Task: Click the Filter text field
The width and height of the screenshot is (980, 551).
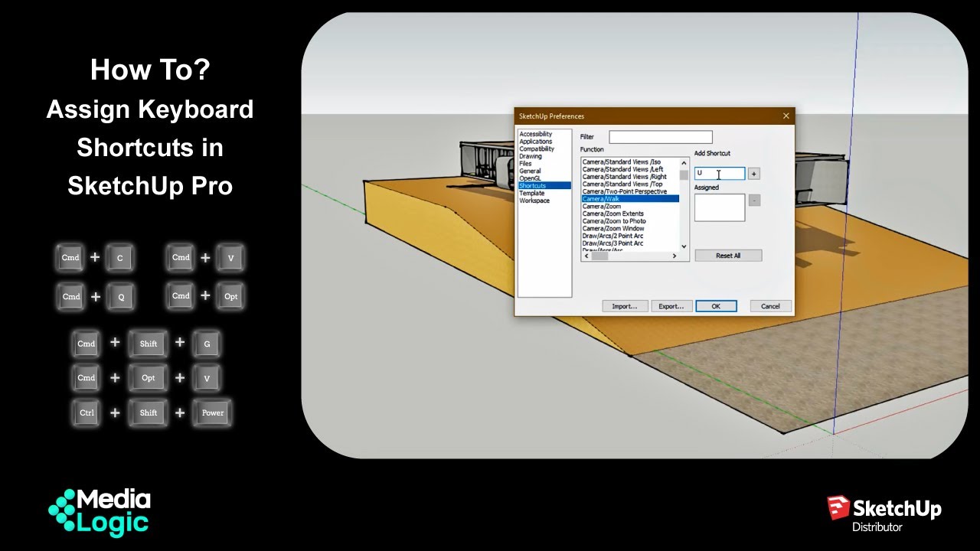Action: coord(661,137)
